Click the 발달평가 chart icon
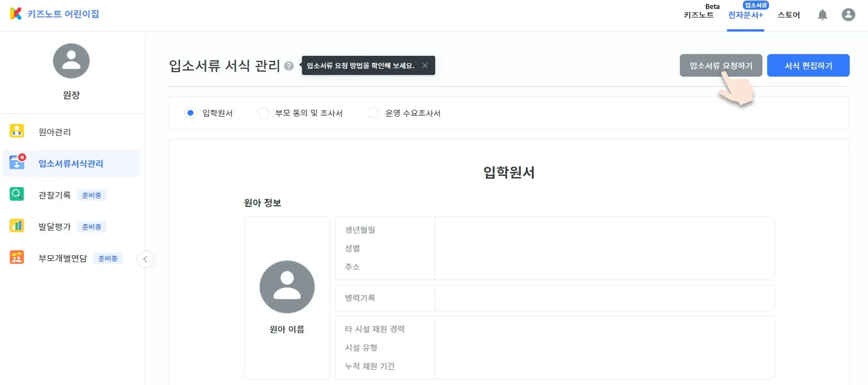This screenshot has width=868, height=385. pyautogui.click(x=17, y=225)
